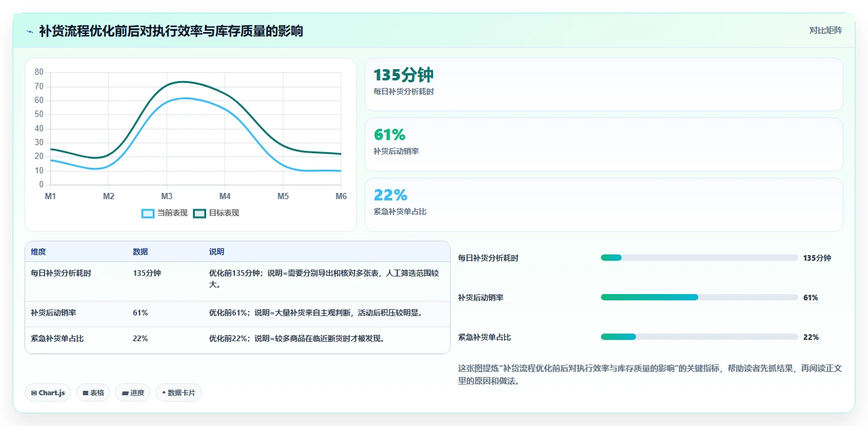Select table cell 每日补货分析耗时
The width and height of the screenshot is (868, 426).
click(61, 273)
